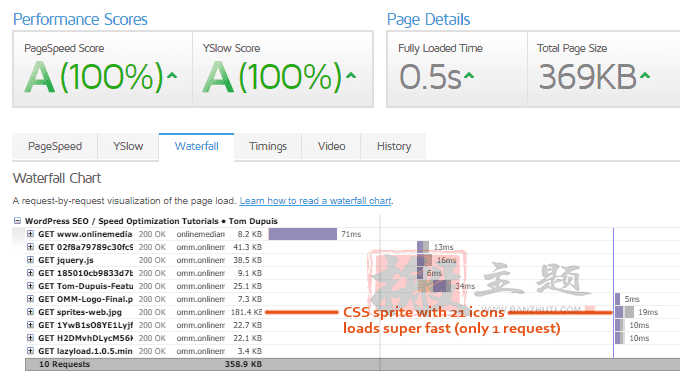The height and width of the screenshot is (392, 680).
Task: Expand the GET 1YwB1sO8YE1Lyjf request row
Action: click(30, 325)
